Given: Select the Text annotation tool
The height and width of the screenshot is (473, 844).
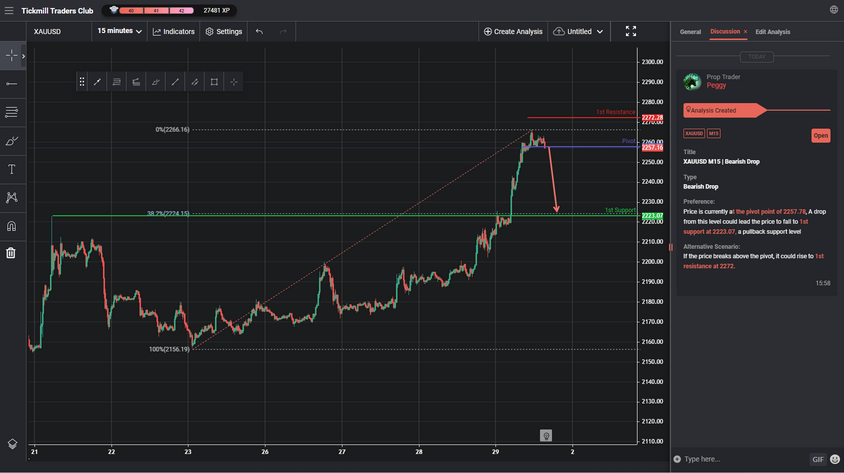Looking at the screenshot, I should tap(11, 170).
